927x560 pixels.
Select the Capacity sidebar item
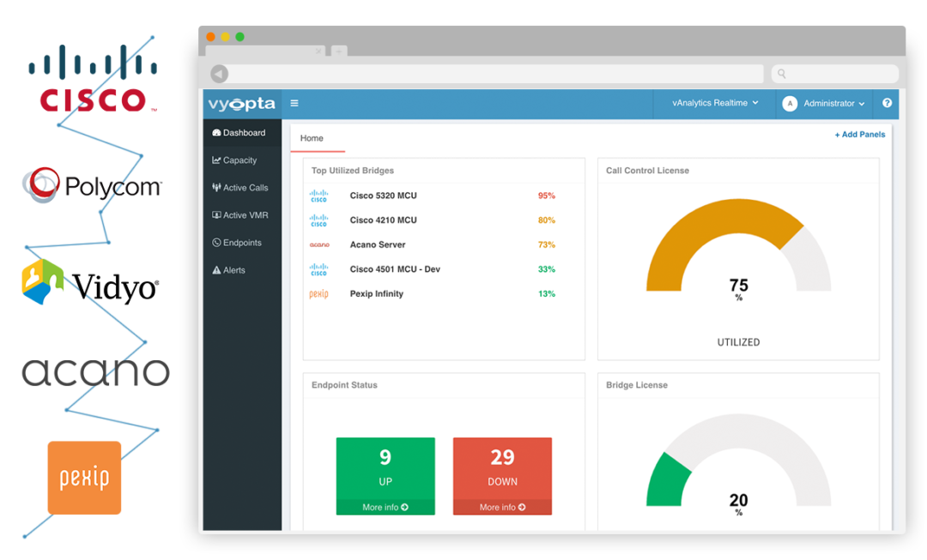[239, 160]
